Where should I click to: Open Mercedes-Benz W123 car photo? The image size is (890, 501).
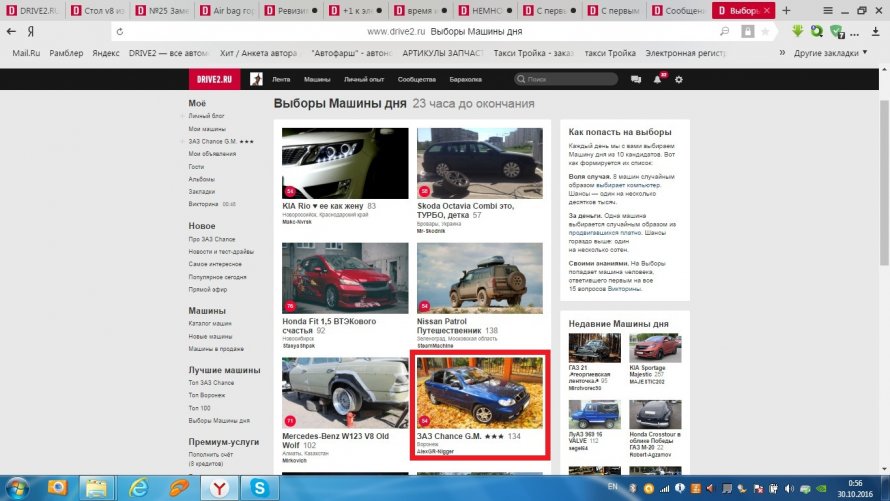pos(345,393)
